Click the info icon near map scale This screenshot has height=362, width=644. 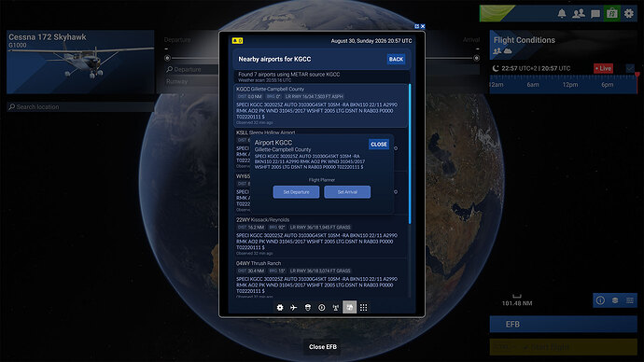tap(600, 300)
